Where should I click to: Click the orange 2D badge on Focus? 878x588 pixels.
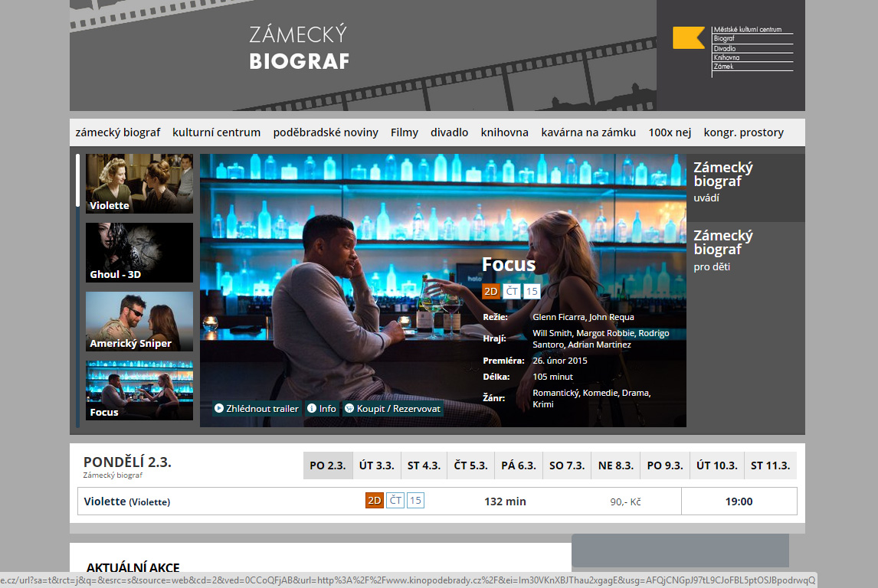click(x=490, y=292)
